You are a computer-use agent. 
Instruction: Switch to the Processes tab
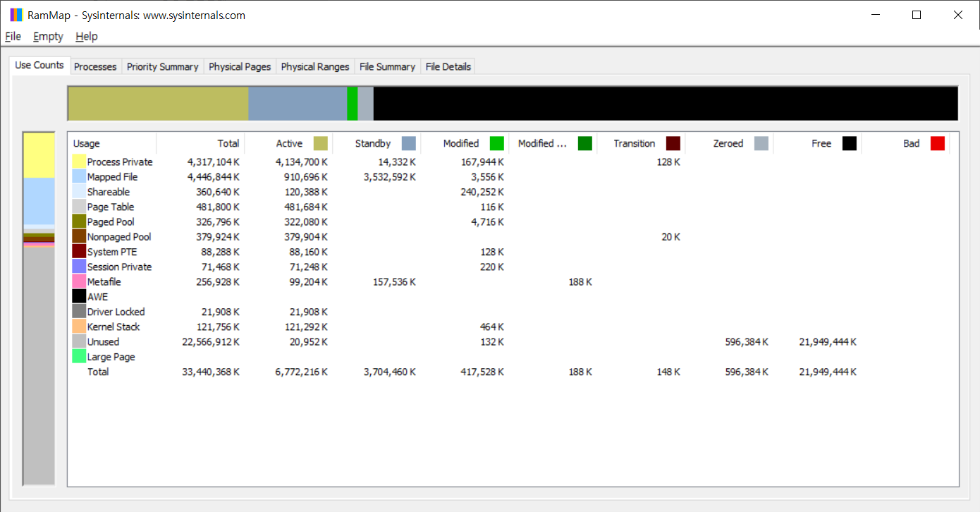[x=95, y=66]
